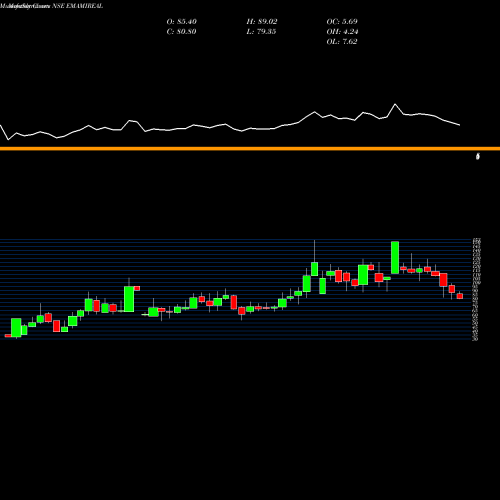Click the OH: 4.24 reading
Image resolution: width=500 pixels, height=500 pixels.
[342, 32]
